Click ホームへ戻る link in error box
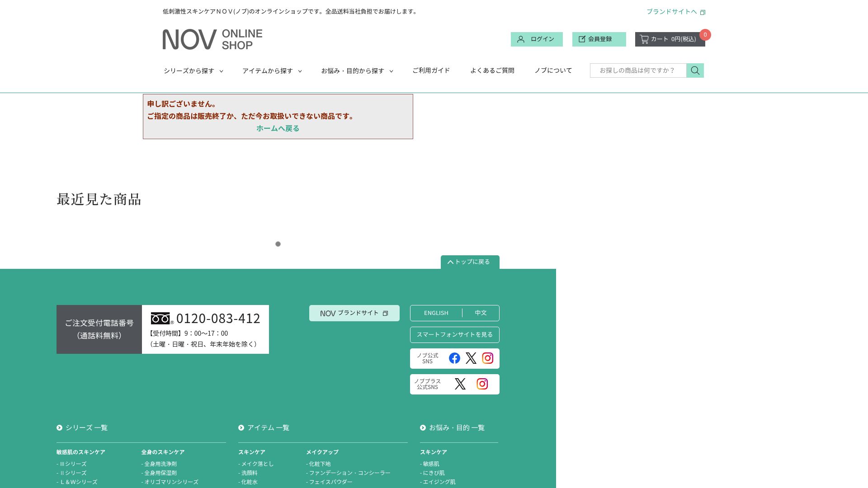868x488 pixels. tap(278, 128)
